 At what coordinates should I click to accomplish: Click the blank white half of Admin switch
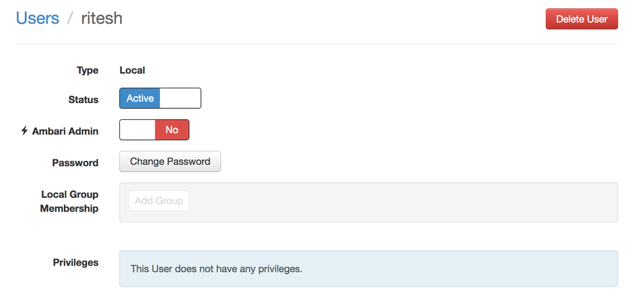[137, 130]
